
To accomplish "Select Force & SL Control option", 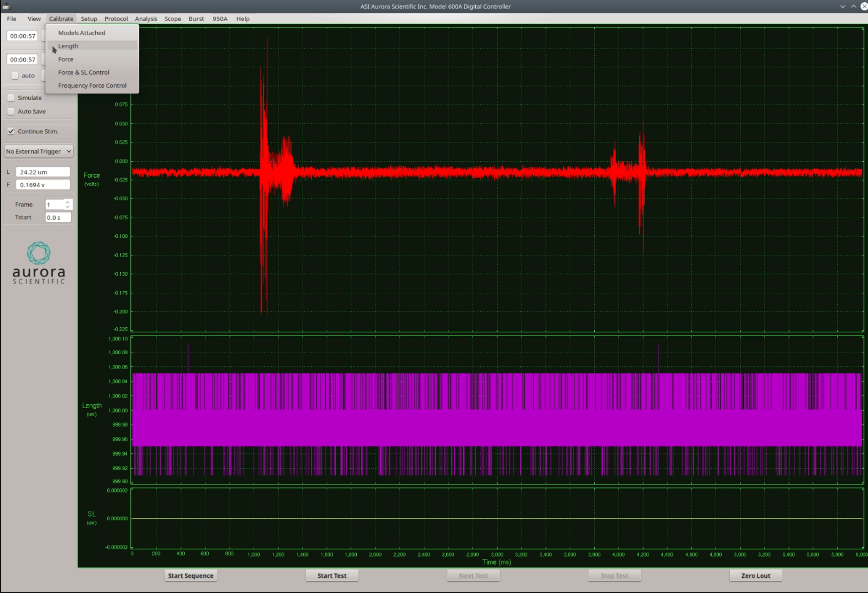I will pyautogui.click(x=92, y=72).
